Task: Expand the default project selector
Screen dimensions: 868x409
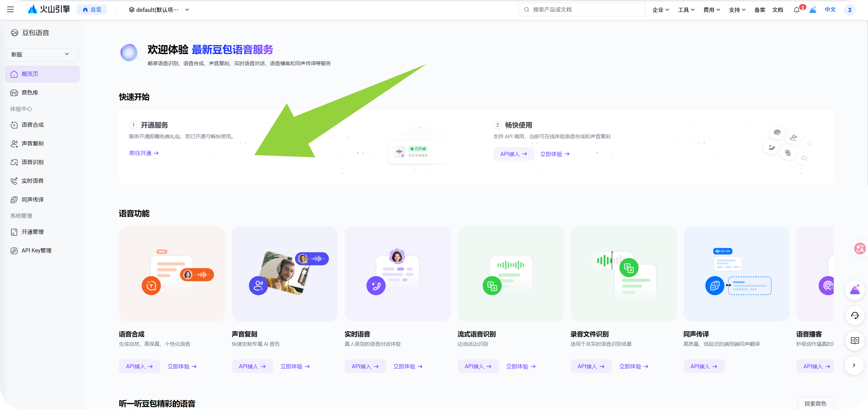Action: point(159,10)
